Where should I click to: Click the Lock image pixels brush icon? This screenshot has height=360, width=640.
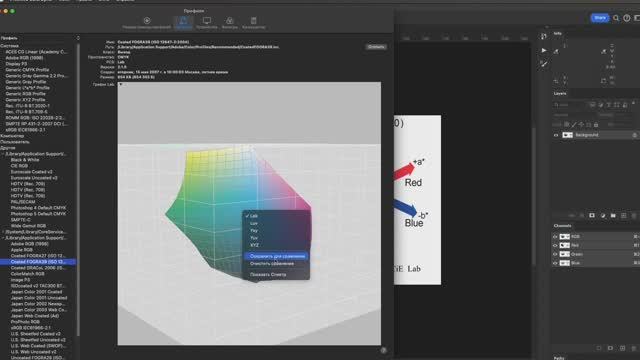573,124
